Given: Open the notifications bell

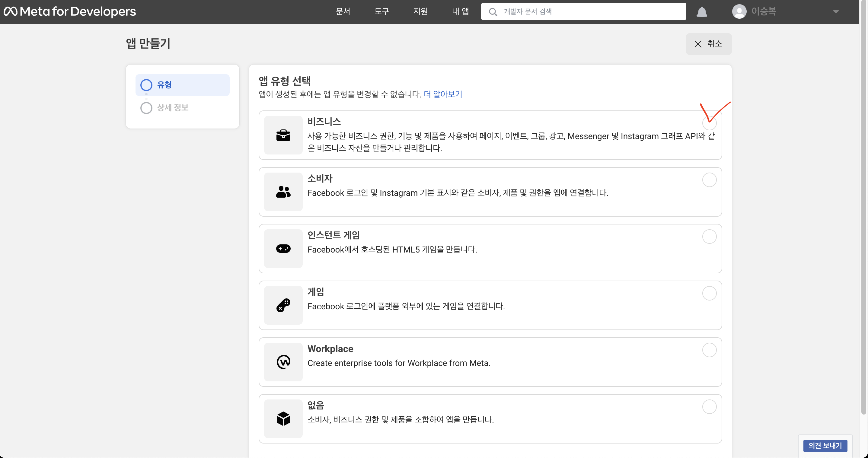Looking at the screenshot, I should click(x=701, y=12).
